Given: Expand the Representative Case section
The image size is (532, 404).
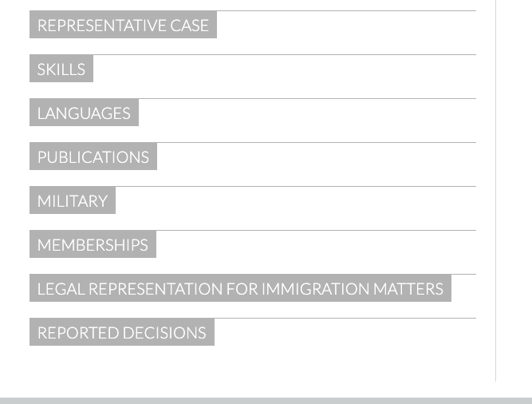Looking at the screenshot, I should coord(123,25).
